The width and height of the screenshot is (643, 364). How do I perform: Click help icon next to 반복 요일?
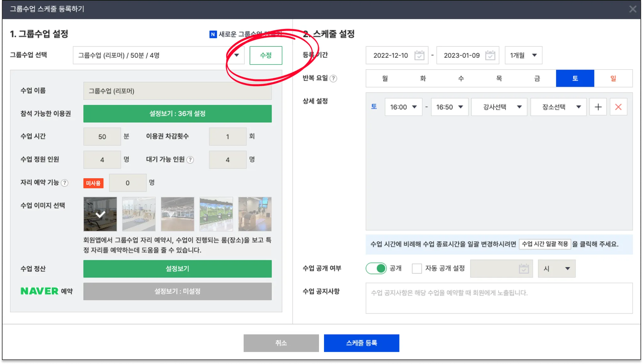333,78
